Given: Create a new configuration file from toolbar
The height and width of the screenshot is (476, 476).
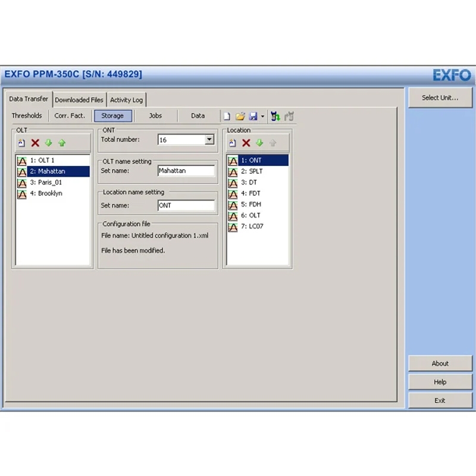Looking at the screenshot, I should [x=227, y=116].
